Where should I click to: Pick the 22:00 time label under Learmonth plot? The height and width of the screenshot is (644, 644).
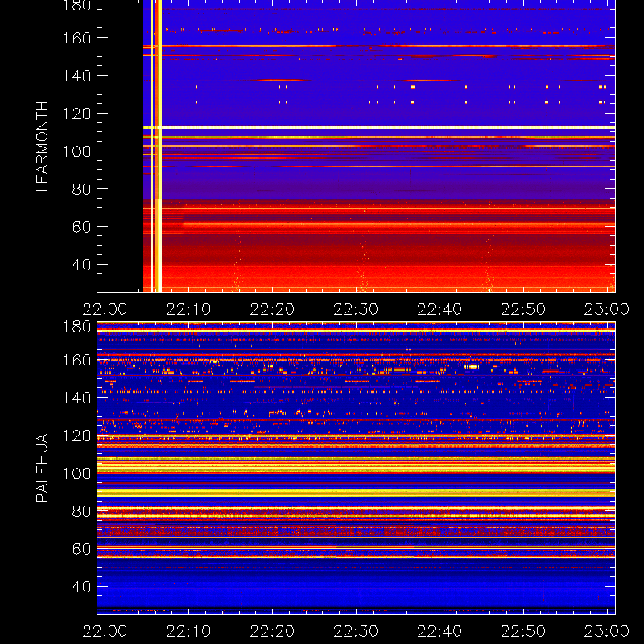tap(105, 309)
